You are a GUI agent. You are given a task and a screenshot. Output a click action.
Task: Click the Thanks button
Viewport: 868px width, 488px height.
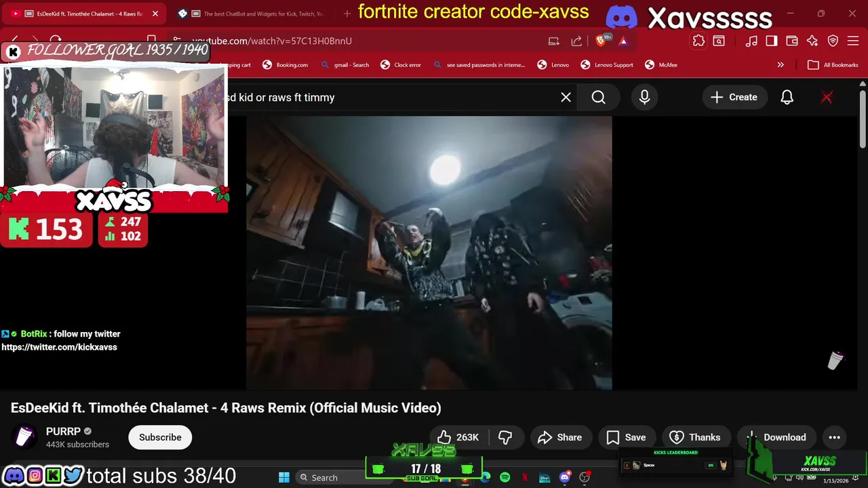tap(695, 437)
